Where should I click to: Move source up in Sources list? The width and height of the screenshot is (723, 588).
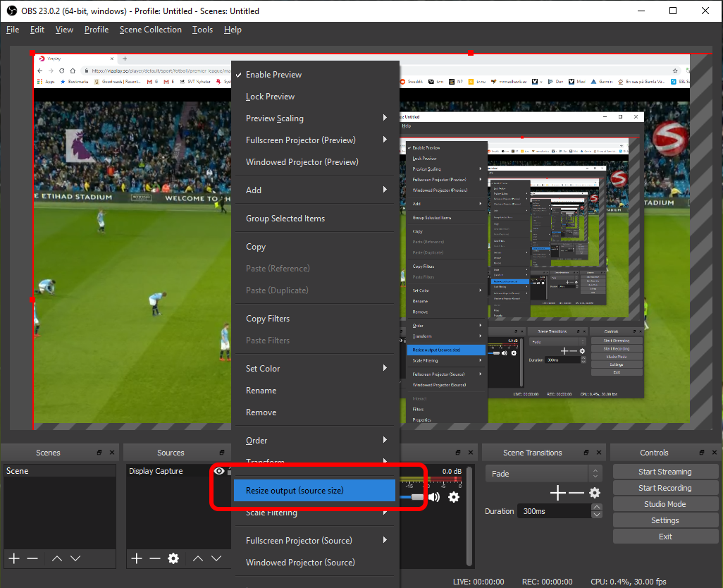click(198, 558)
